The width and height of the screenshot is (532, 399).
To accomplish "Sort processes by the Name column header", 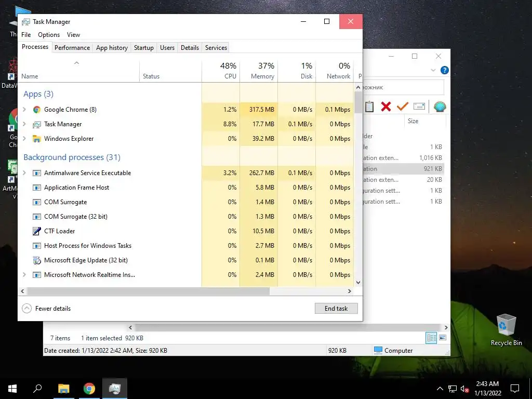I will pos(79,71).
